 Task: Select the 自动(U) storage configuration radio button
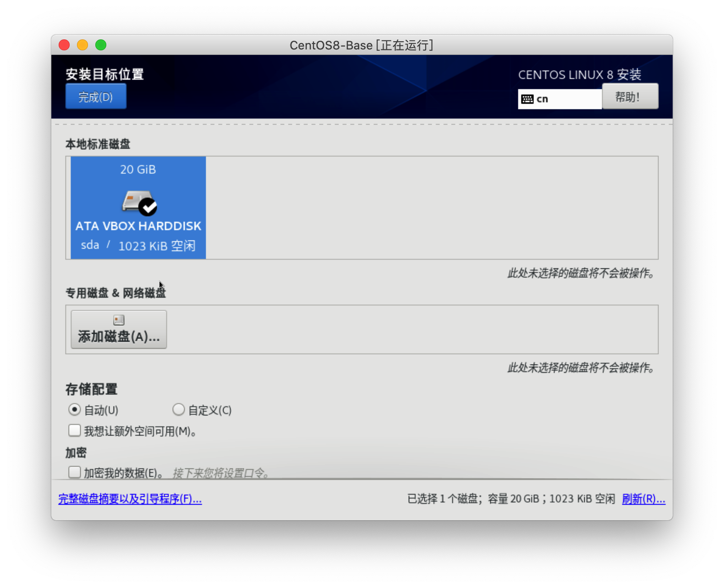(75, 409)
